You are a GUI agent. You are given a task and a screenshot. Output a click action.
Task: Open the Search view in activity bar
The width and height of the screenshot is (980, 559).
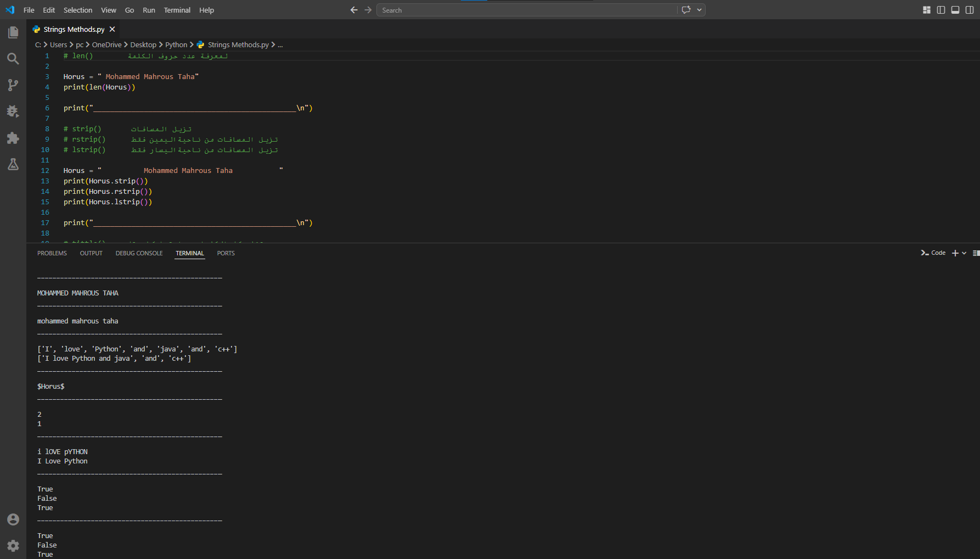[x=13, y=59]
